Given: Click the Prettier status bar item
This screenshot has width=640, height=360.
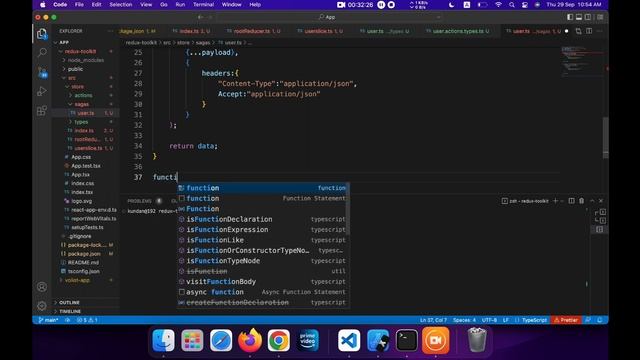Looking at the screenshot, I should pos(566,320).
